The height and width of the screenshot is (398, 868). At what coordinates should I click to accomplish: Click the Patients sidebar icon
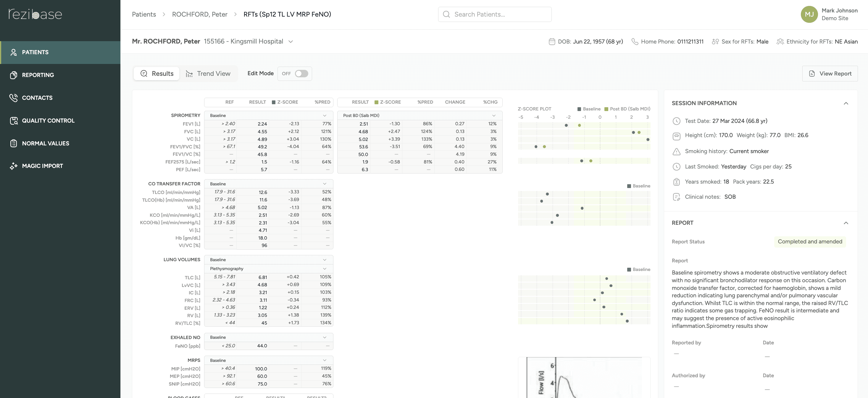click(14, 52)
